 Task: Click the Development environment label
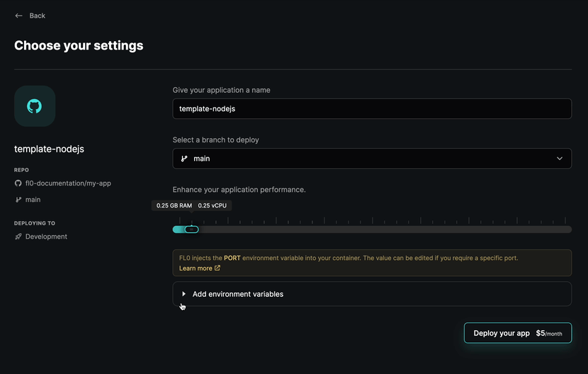click(46, 237)
